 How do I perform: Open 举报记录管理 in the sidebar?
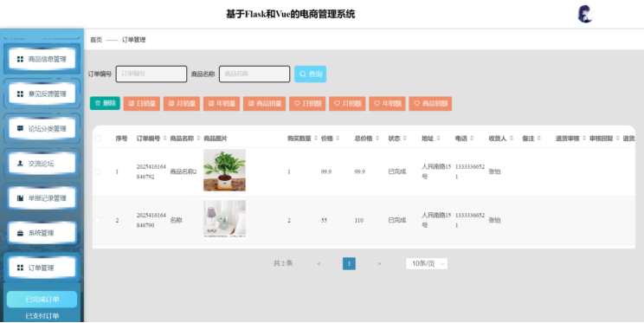tap(42, 198)
